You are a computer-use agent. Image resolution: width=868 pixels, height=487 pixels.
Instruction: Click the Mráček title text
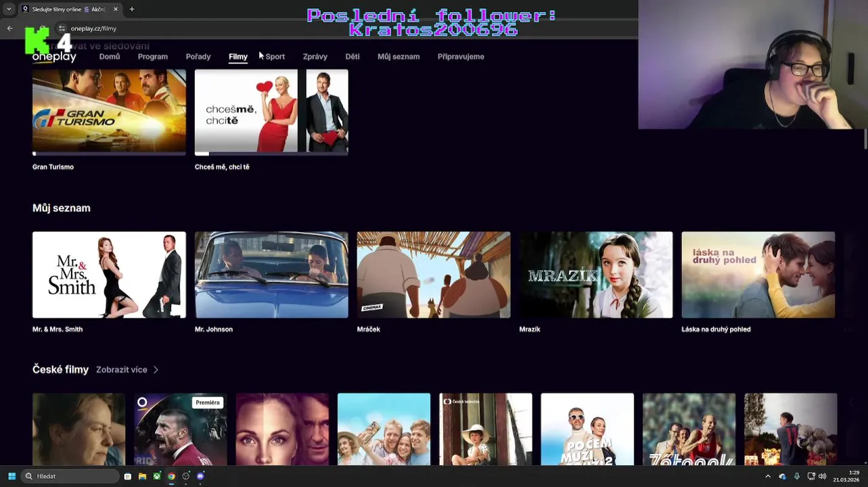tap(369, 329)
